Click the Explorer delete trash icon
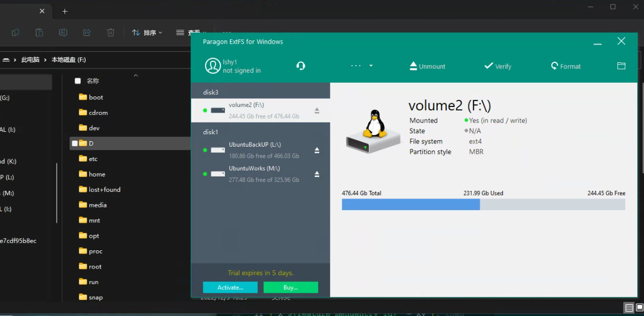 (x=110, y=33)
